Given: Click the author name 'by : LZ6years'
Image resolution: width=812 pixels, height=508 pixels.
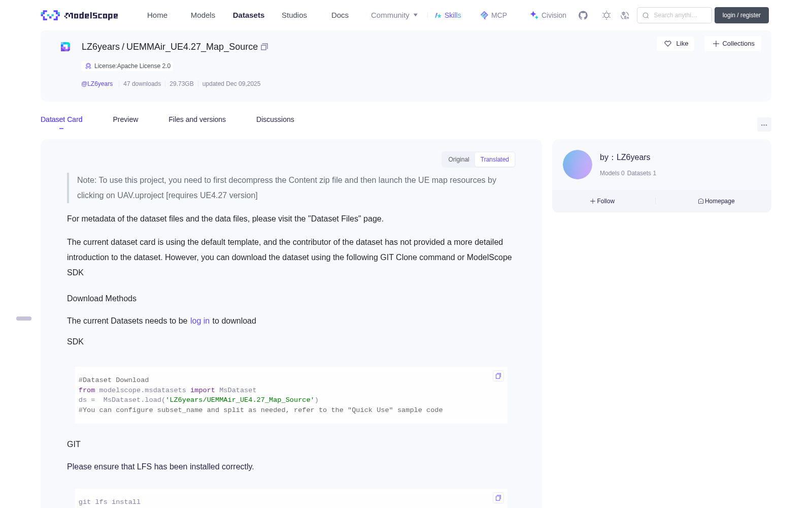Looking at the screenshot, I should [x=625, y=157].
